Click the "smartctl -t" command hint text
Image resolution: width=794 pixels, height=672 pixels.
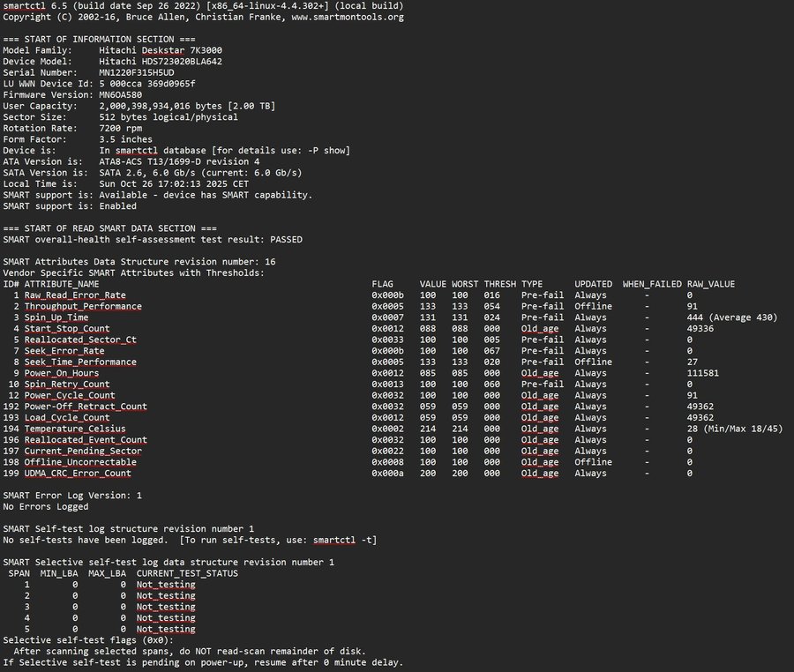[x=342, y=540]
